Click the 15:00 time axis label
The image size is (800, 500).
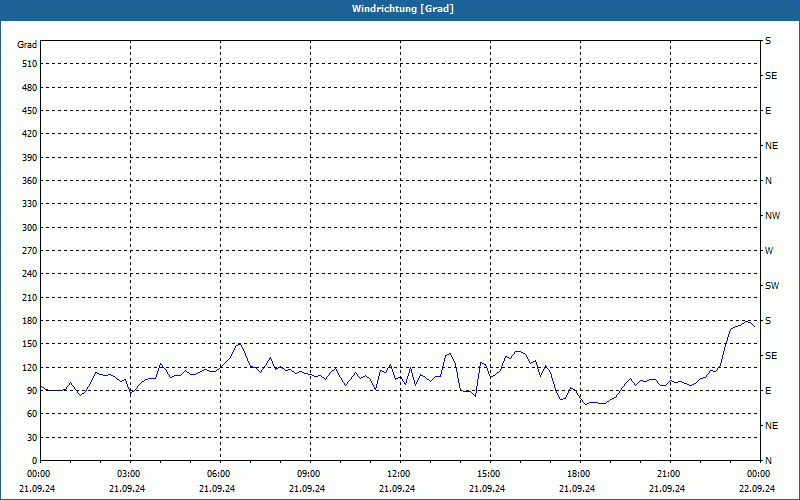(x=490, y=474)
